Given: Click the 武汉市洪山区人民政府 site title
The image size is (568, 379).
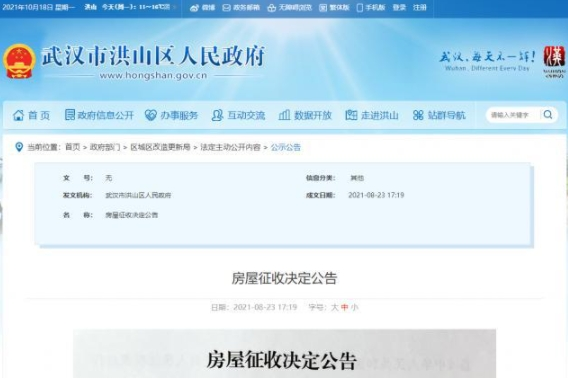Looking at the screenshot, I should (x=153, y=56).
